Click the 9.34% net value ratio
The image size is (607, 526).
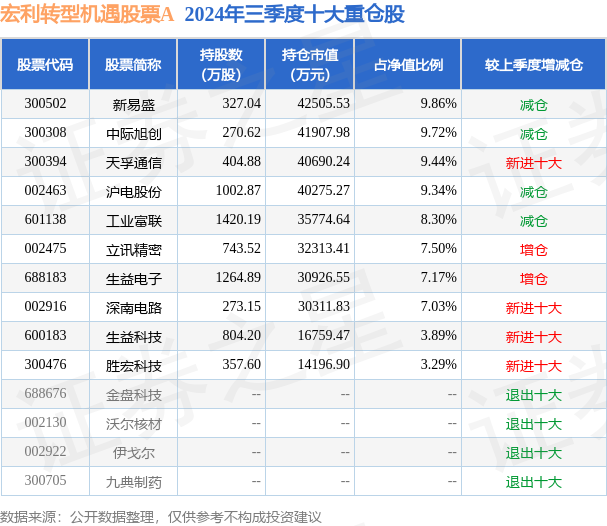(x=439, y=191)
